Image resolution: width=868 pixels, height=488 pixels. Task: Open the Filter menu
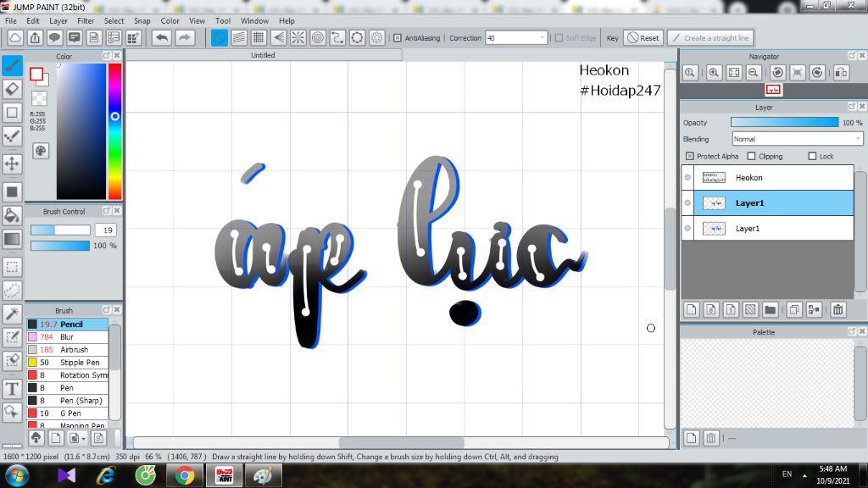(86, 20)
